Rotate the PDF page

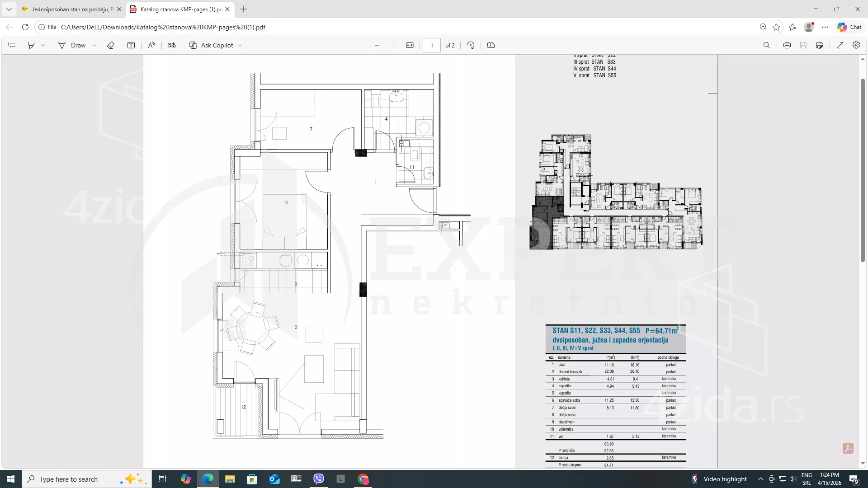tap(471, 45)
